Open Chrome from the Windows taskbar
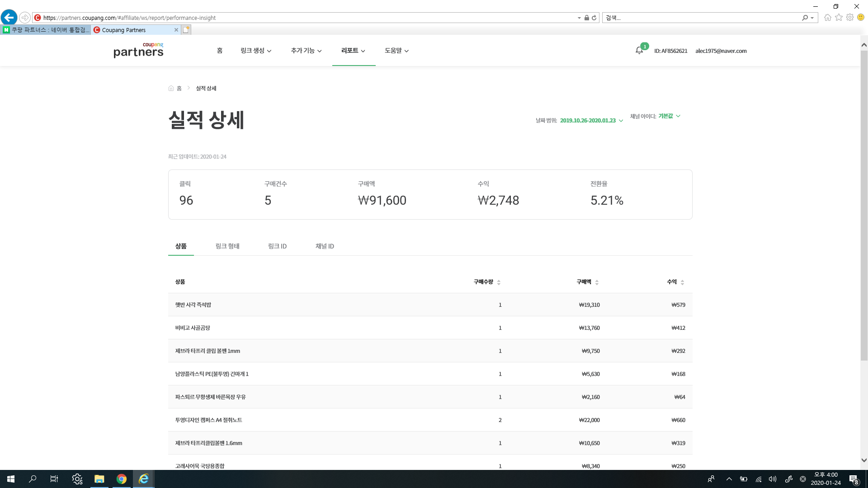868x488 pixels. [121, 479]
